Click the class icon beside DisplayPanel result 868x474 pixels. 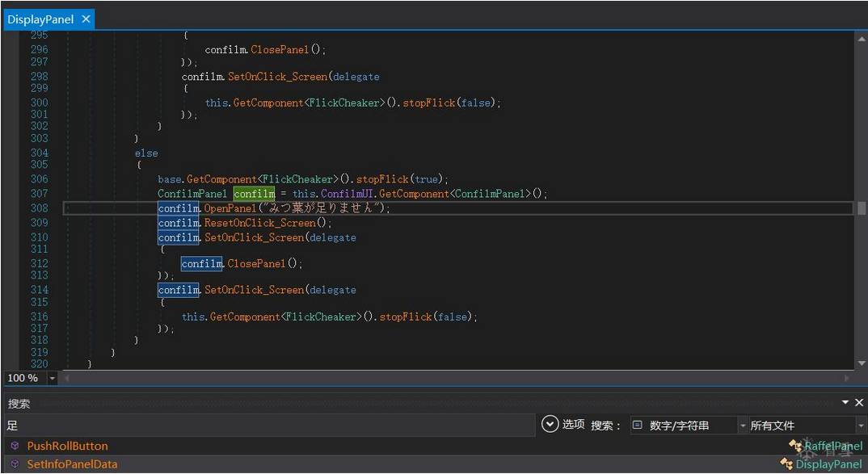pos(786,464)
